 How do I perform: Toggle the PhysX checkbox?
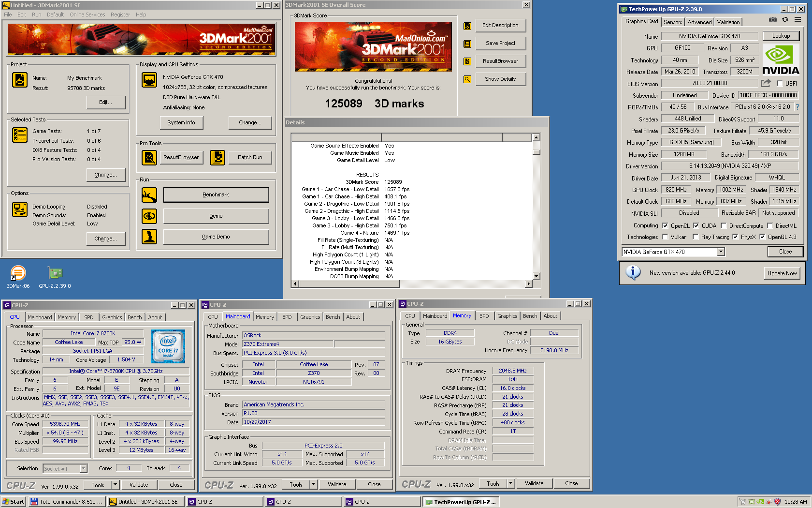tap(735, 237)
